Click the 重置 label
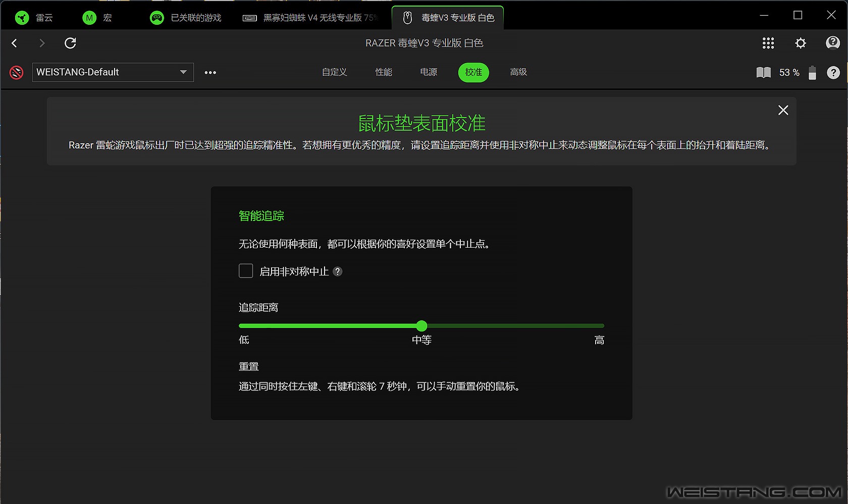 249,367
